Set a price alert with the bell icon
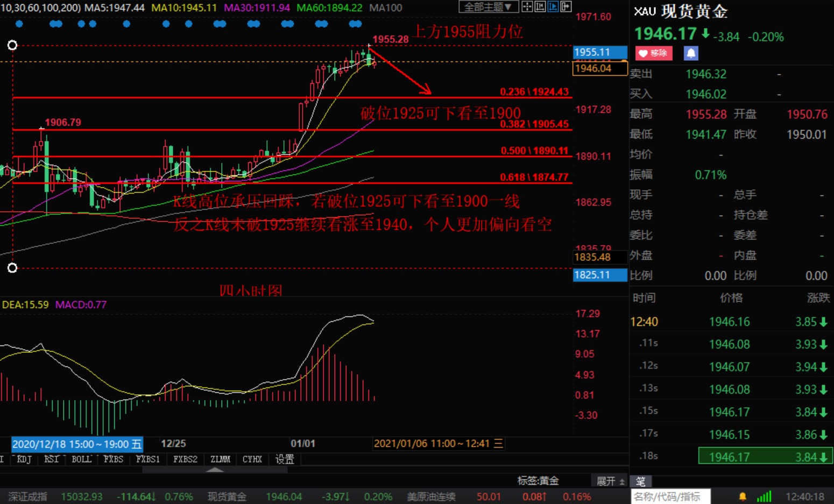 click(x=691, y=53)
